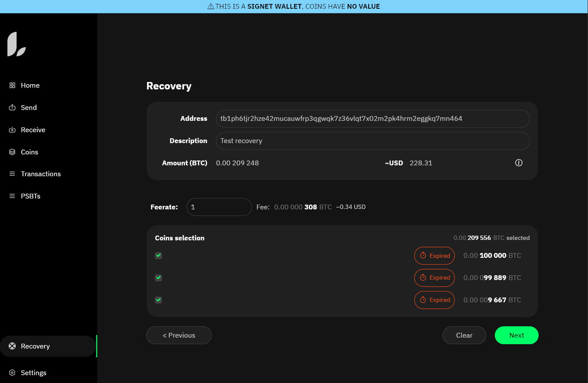This screenshot has height=383, width=588.
Task: Click the Liana logo icon
Action: [17, 44]
